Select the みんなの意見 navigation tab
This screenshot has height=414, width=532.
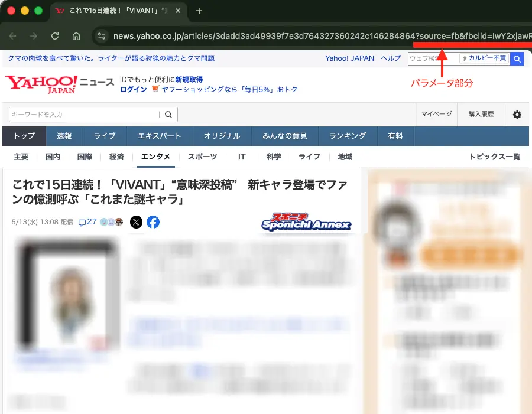click(x=285, y=136)
